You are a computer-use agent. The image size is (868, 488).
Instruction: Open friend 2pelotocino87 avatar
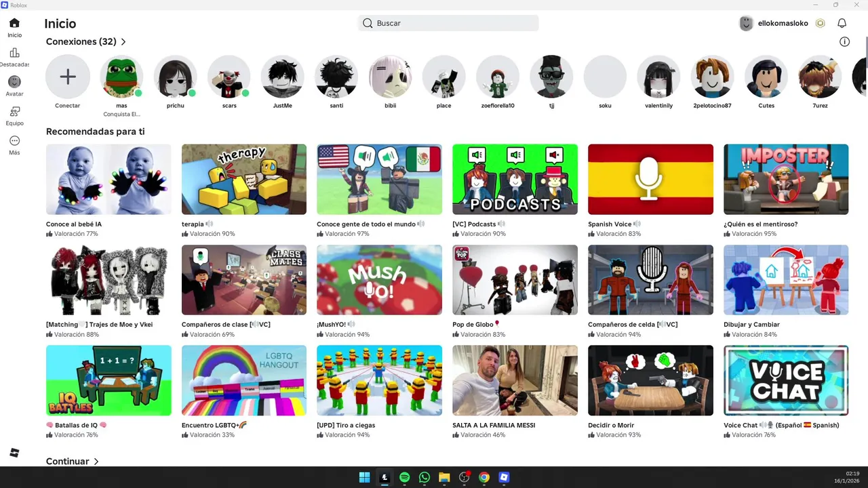pos(713,77)
